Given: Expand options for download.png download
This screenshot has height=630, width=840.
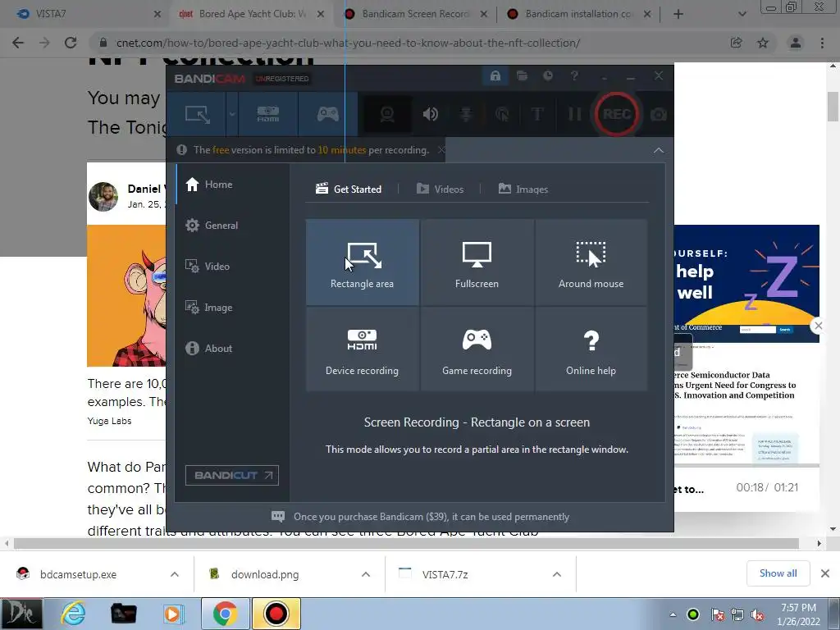Looking at the screenshot, I should coord(366,574).
